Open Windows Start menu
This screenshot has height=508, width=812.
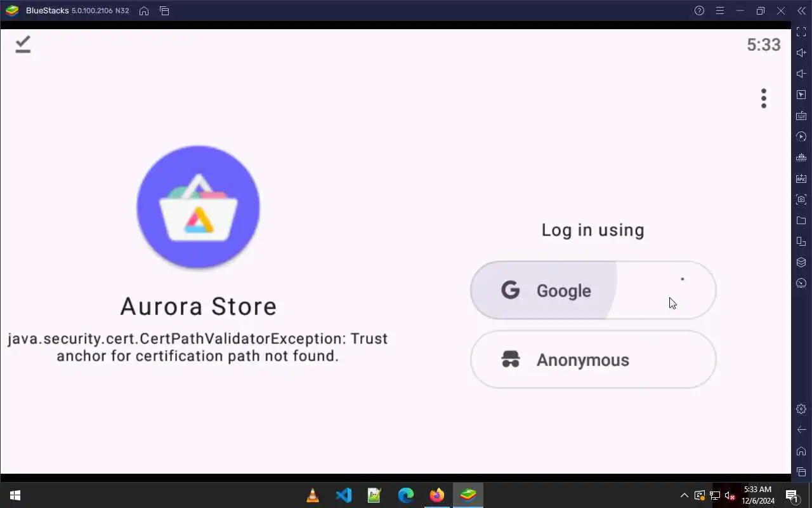15,495
